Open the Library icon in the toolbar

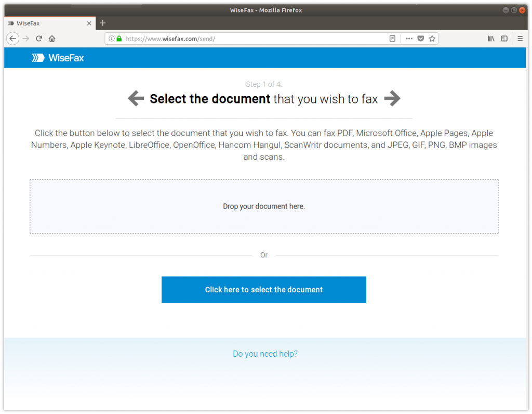coord(491,38)
